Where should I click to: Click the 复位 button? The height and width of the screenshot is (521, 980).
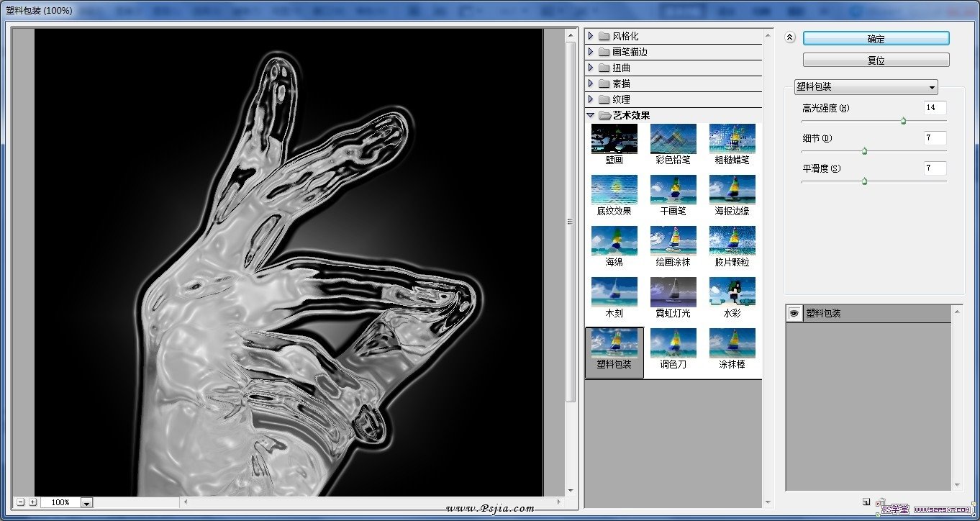pyautogui.click(x=876, y=60)
